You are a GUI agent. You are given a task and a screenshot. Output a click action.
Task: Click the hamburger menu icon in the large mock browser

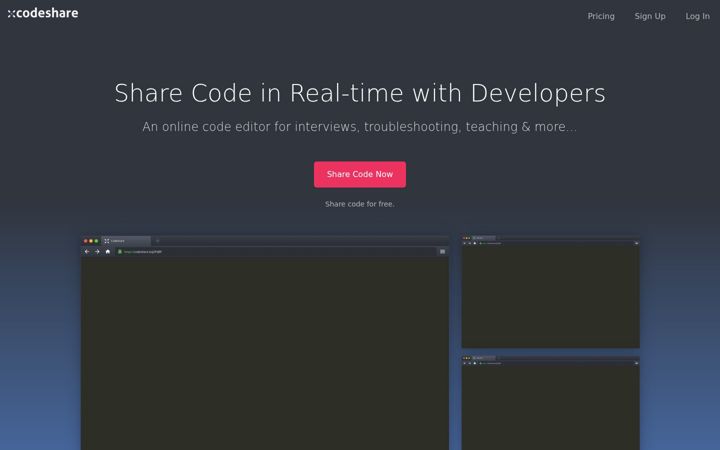pos(442,252)
